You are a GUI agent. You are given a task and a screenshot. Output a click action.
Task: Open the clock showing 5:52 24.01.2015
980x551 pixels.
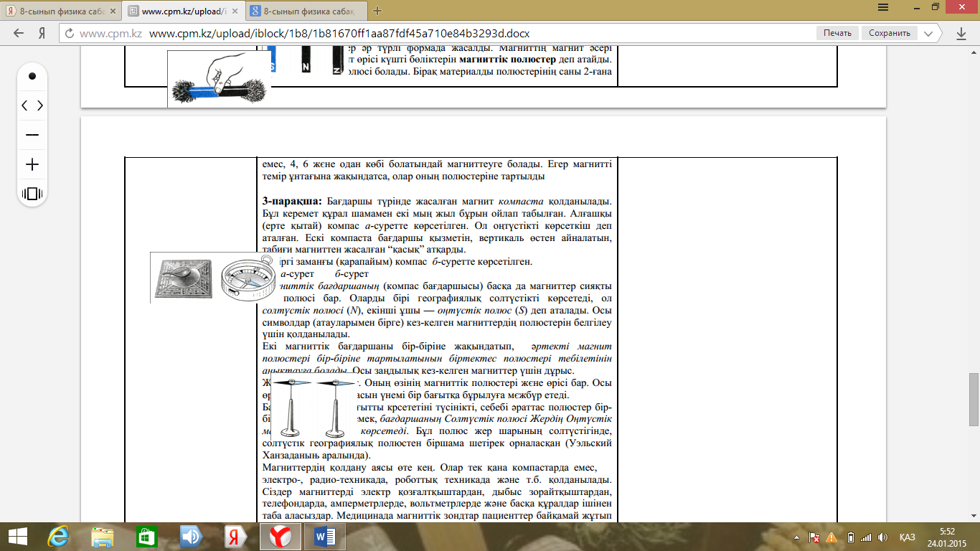947,537
